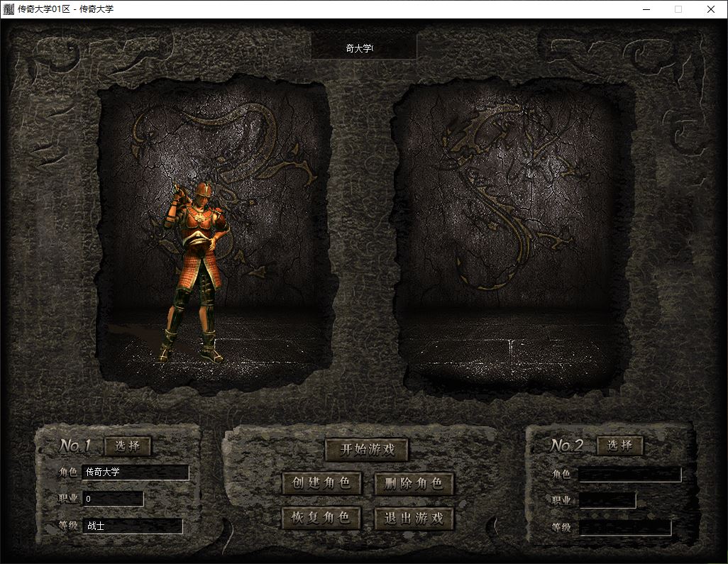
Task: Click the server name banner at top center
Action: [363, 48]
